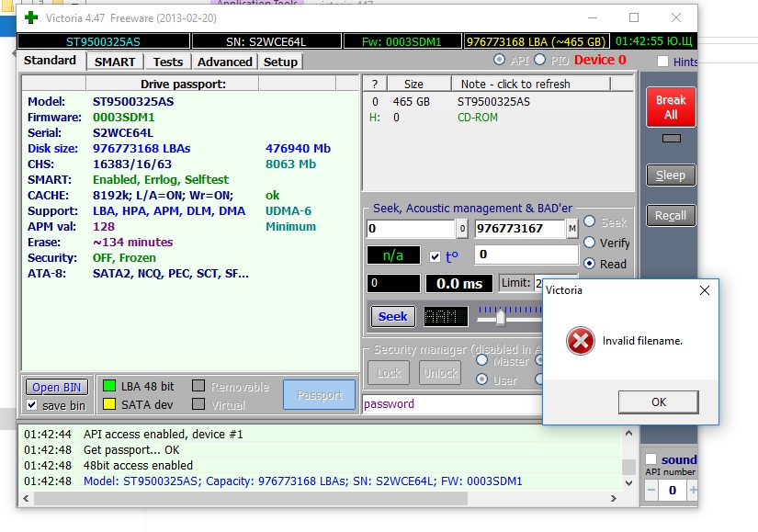This screenshot has height=532, width=758.
Task: Click the green cross Victoria app icon
Action: click(31, 17)
